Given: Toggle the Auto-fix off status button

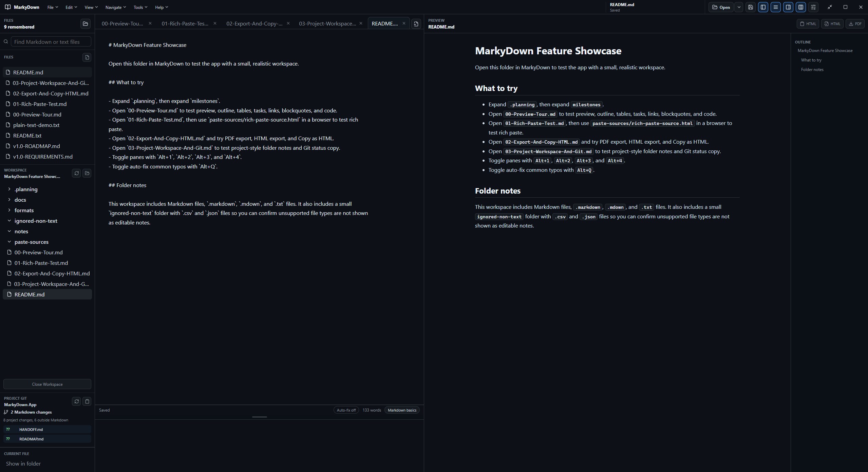Looking at the screenshot, I should 346,410.
